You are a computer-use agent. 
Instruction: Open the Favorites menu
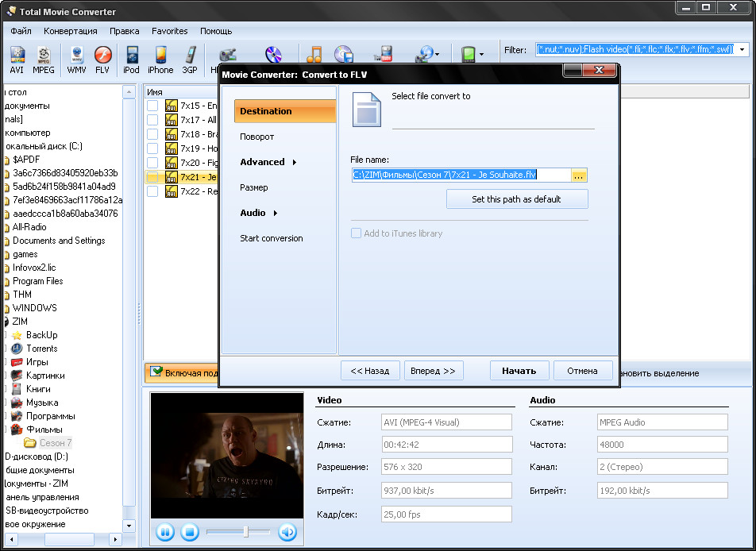[170, 31]
